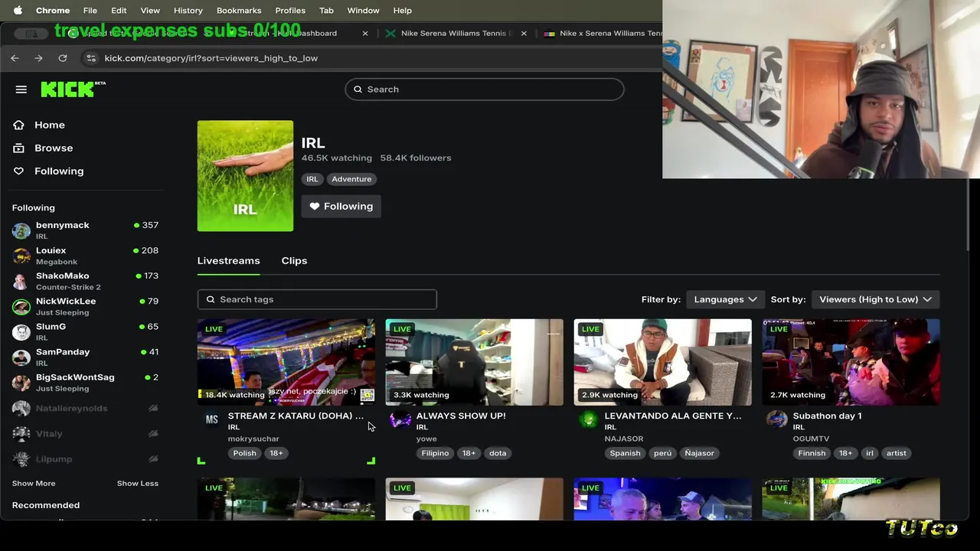Viewport: 980px width, 551px height.
Task: Click Show Less in Following list
Action: click(x=138, y=484)
